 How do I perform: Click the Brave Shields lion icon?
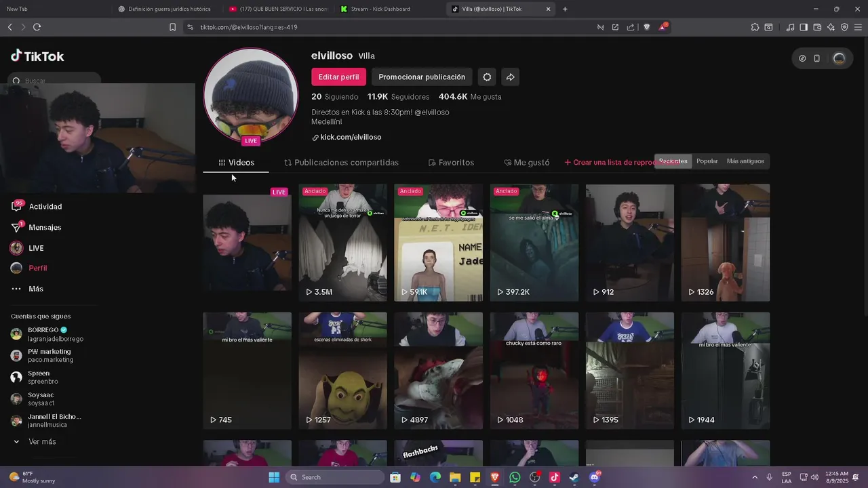[x=646, y=27]
